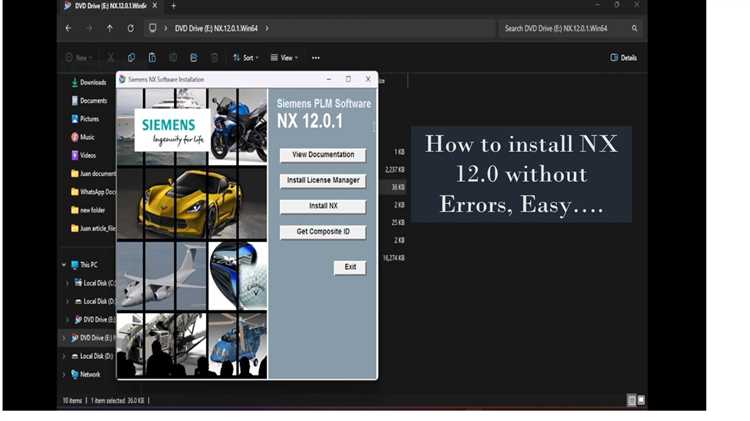Click Get Composite ID button
Image resolution: width=750 pixels, height=421 pixels.
[323, 232]
